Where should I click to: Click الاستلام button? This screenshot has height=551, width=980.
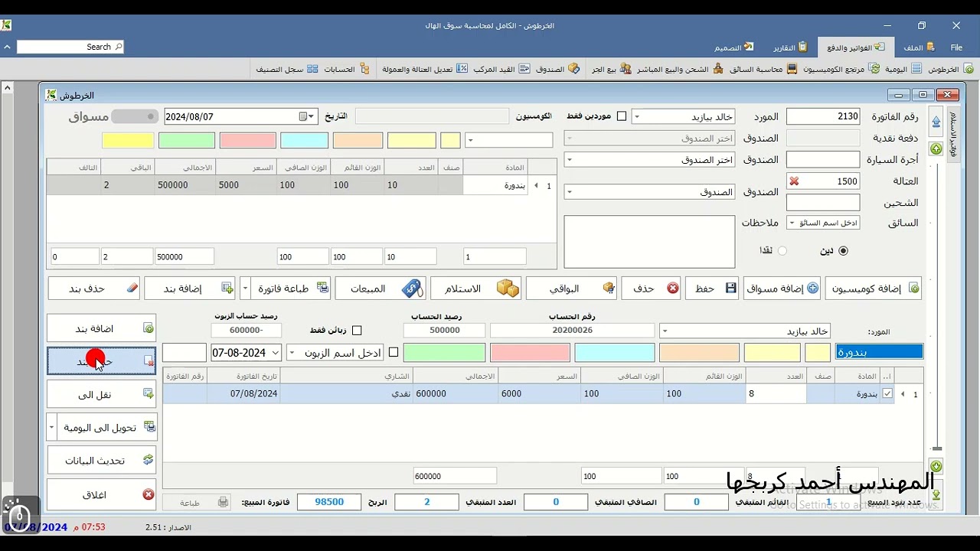[476, 289]
